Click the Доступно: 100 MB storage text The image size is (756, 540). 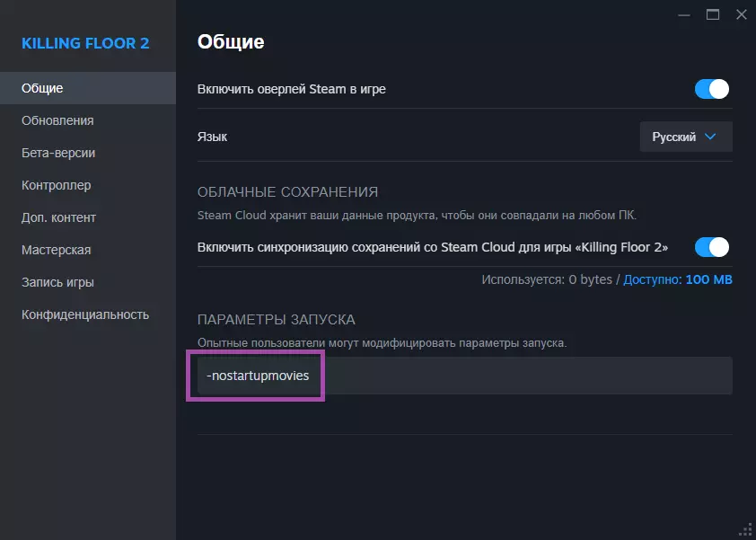678,279
